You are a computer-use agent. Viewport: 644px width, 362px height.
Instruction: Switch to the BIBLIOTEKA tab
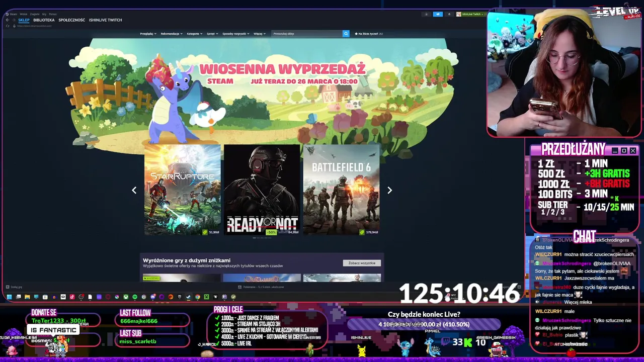click(x=44, y=20)
